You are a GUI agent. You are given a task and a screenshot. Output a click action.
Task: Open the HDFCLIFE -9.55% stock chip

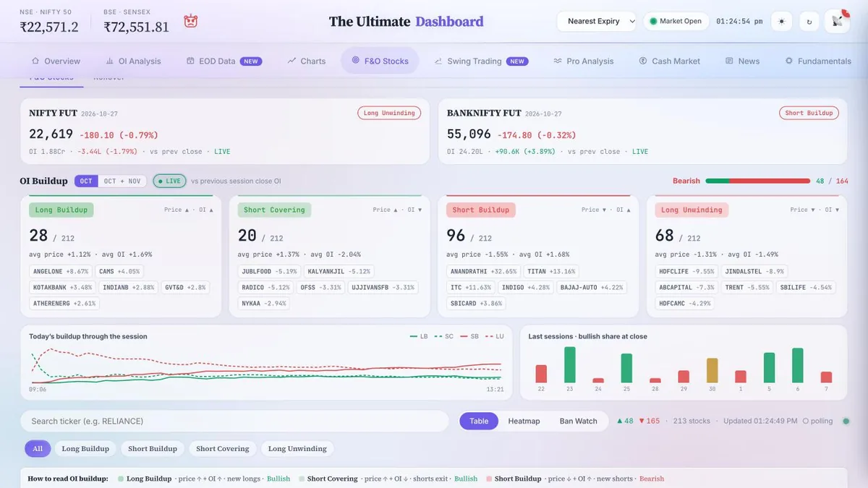click(x=686, y=271)
